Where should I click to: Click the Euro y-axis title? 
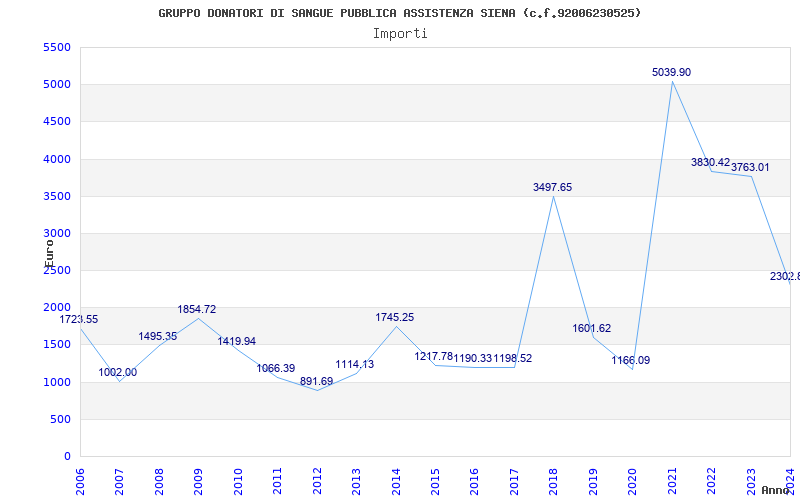click(49, 250)
